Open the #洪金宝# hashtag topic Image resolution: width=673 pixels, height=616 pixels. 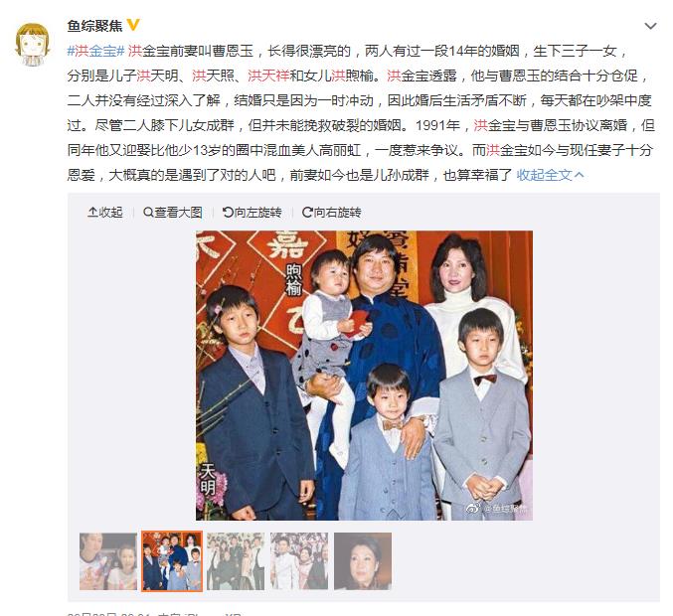coord(95,51)
